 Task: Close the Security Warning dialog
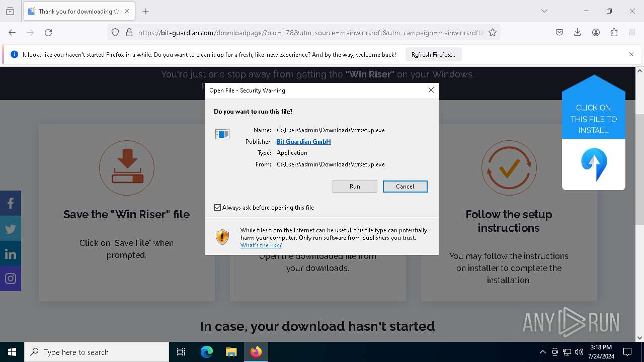[x=431, y=90]
